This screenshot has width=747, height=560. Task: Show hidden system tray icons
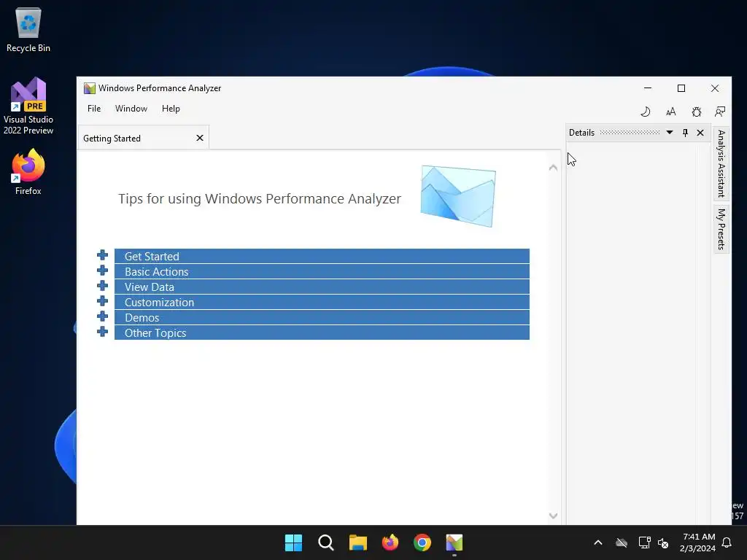[598, 542]
